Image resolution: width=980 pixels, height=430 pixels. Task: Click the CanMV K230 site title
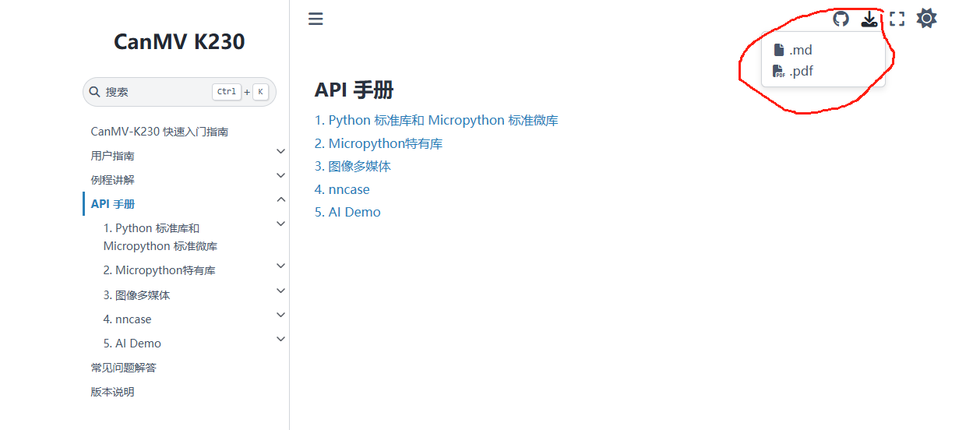click(179, 41)
